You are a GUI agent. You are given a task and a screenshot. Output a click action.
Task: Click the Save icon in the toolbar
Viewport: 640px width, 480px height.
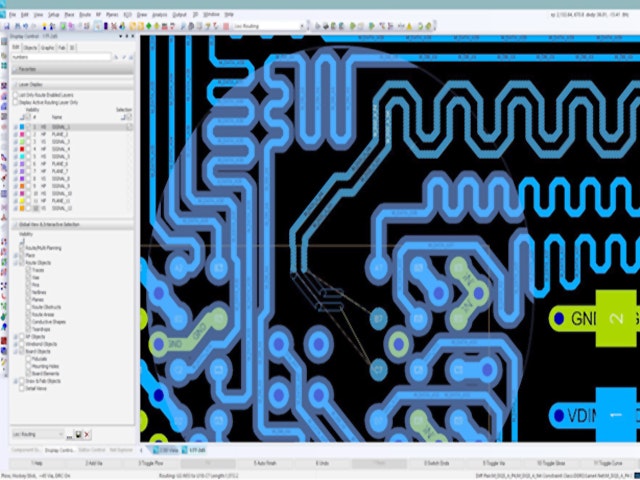[7, 26]
